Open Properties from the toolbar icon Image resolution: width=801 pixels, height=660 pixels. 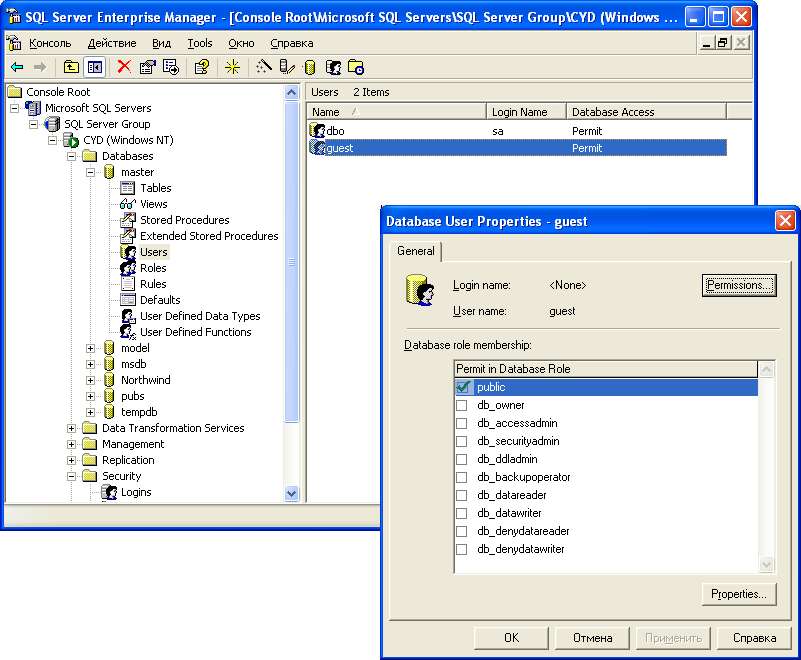tap(148, 67)
